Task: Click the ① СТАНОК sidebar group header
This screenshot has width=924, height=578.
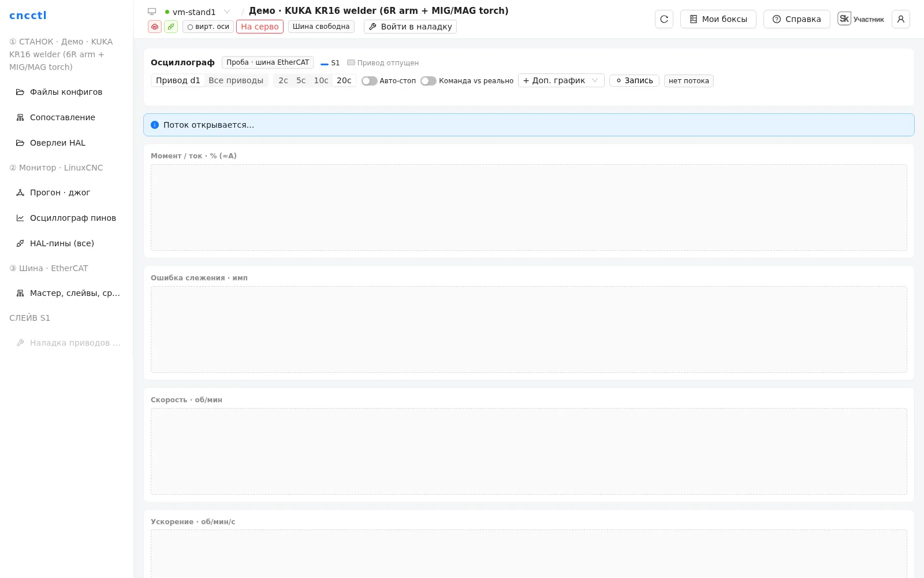Action: [x=61, y=54]
